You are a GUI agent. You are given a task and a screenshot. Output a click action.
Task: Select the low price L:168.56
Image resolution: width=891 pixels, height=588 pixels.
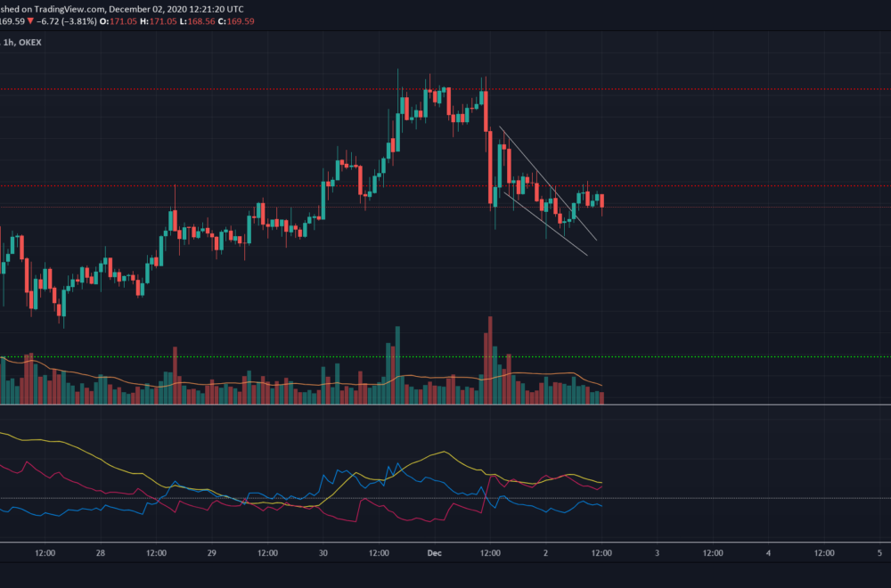point(197,21)
